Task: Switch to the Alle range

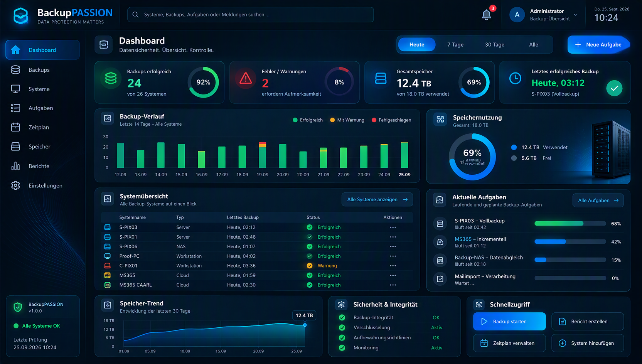Action: click(x=534, y=45)
